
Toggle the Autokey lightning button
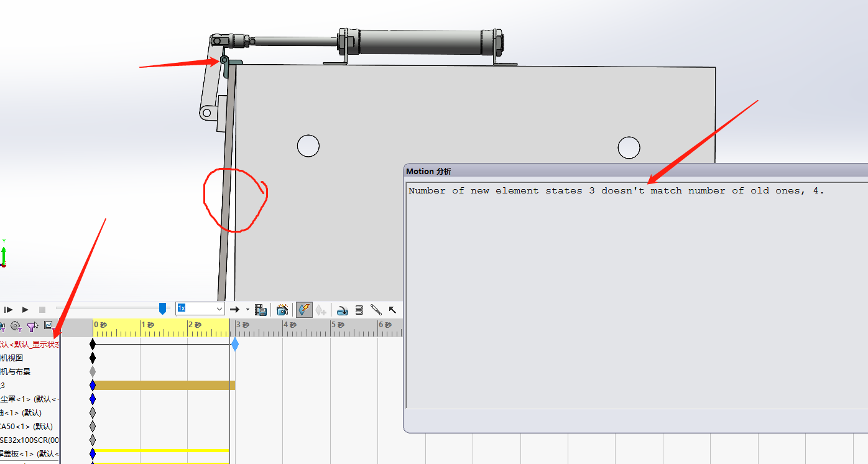click(x=304, y=310)
